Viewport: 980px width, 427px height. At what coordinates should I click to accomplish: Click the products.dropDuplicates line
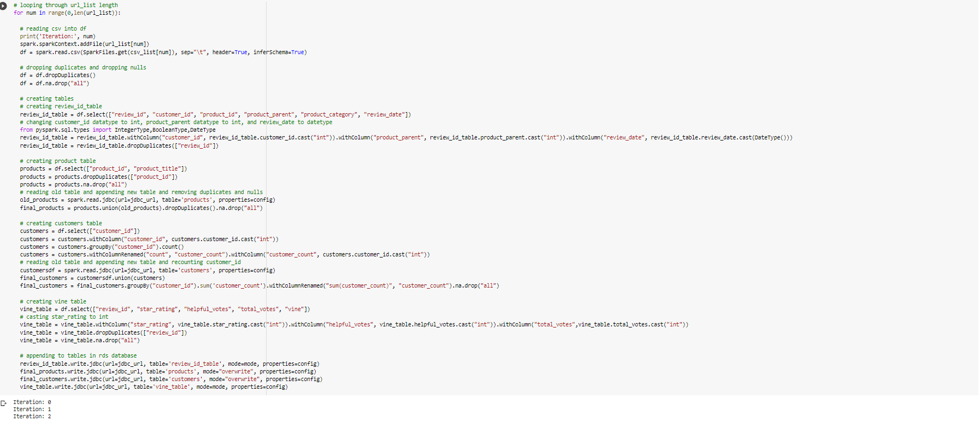click(x=99, y=177)
